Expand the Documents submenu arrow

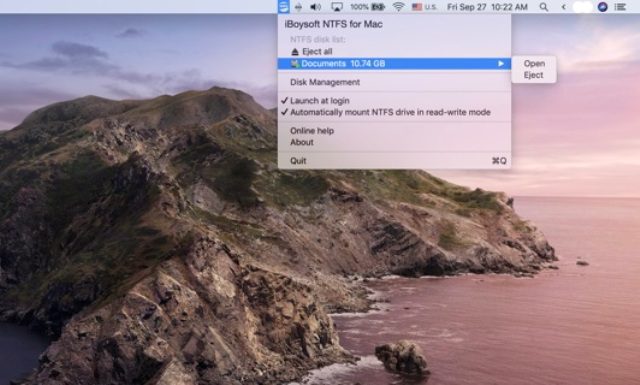[x=500, y=64]
